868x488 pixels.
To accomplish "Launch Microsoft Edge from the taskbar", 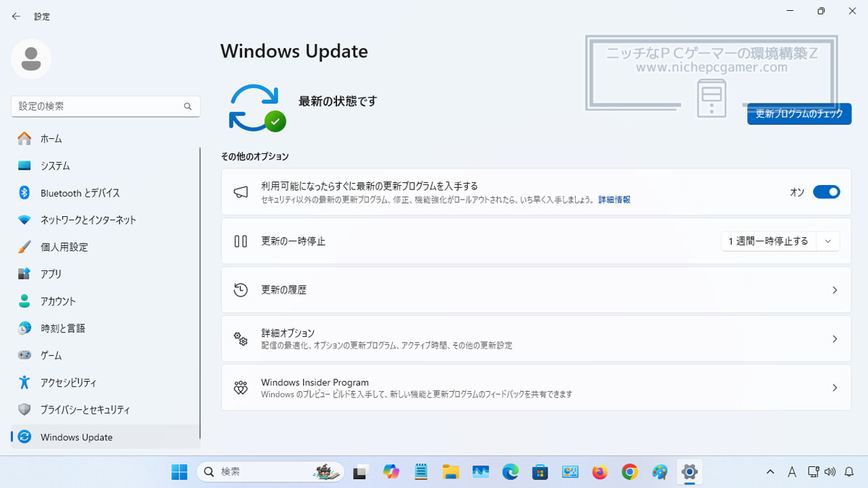I will tap(511, 472).
